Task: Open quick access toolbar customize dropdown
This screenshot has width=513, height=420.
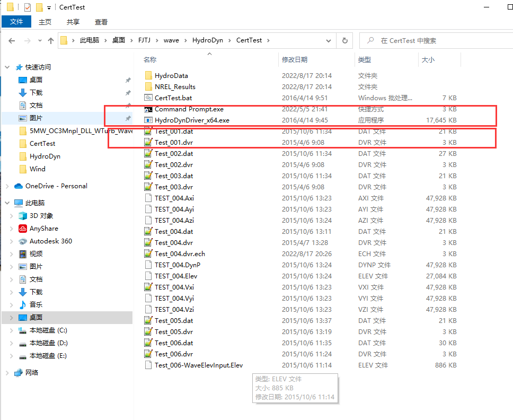Action: tap(49, 7)
